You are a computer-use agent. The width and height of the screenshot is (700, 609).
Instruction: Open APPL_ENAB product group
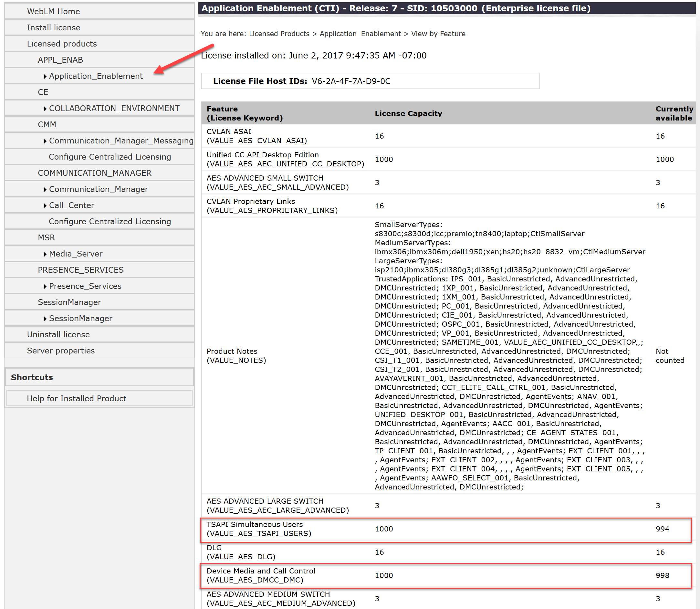[60, 60]
